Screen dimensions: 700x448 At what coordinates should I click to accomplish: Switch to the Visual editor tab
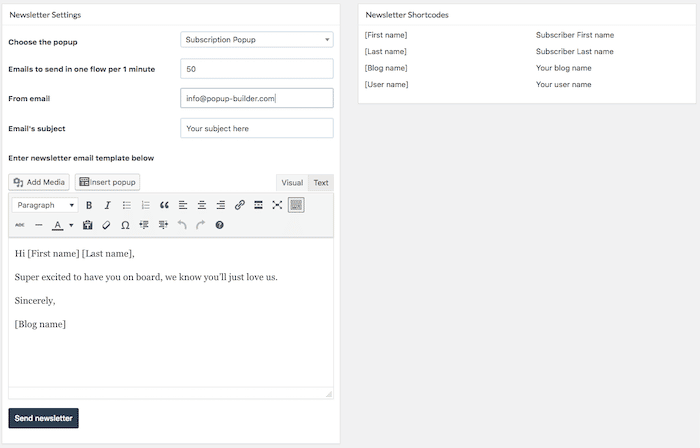click(292, 183)
